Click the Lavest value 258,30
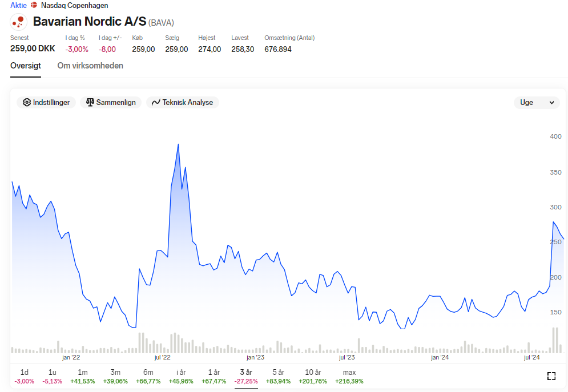The image size is (568, 392). pos(243,49)
